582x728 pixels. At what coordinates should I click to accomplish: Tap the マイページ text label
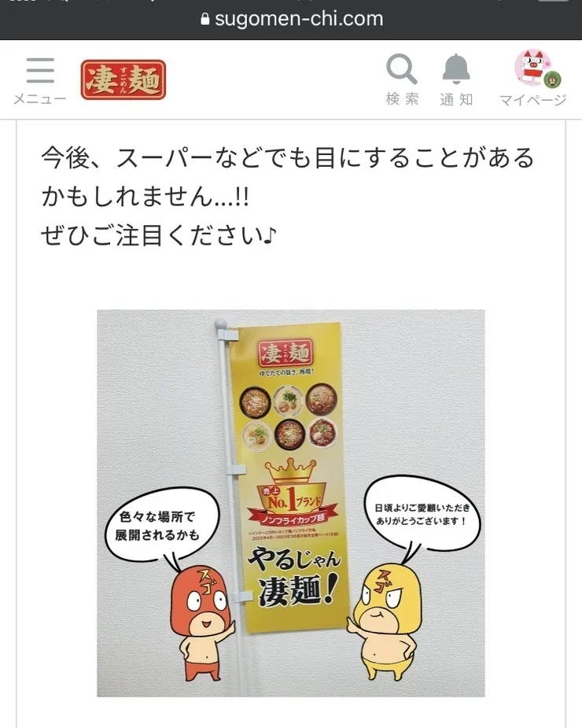[x=532, y=100]
